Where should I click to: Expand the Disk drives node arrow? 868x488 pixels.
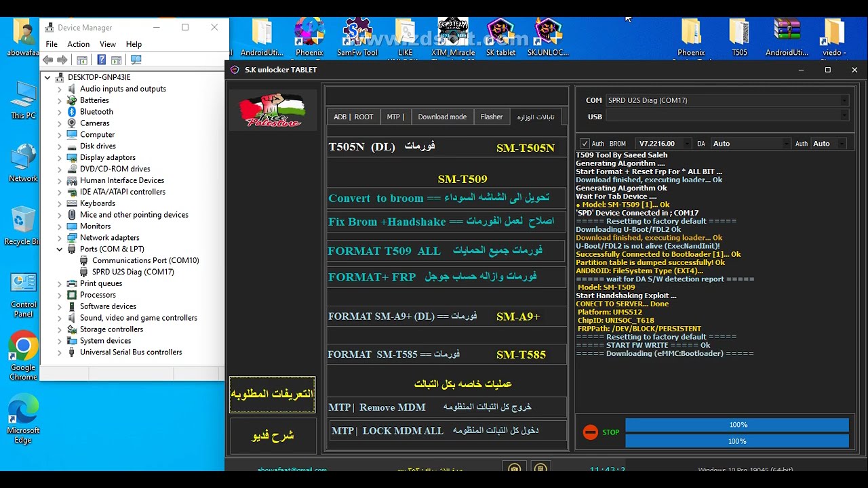click(x=60, y=146)
